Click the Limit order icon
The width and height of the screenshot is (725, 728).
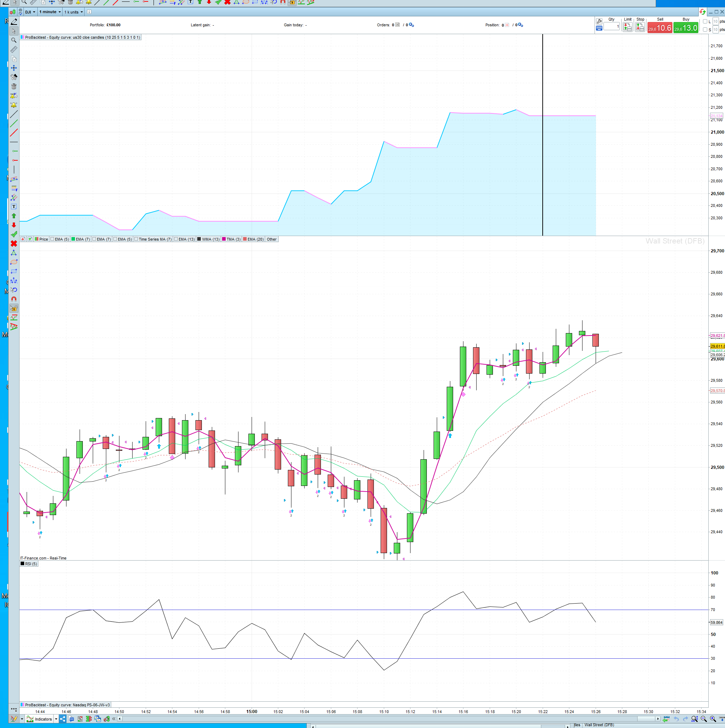(627, 27)
